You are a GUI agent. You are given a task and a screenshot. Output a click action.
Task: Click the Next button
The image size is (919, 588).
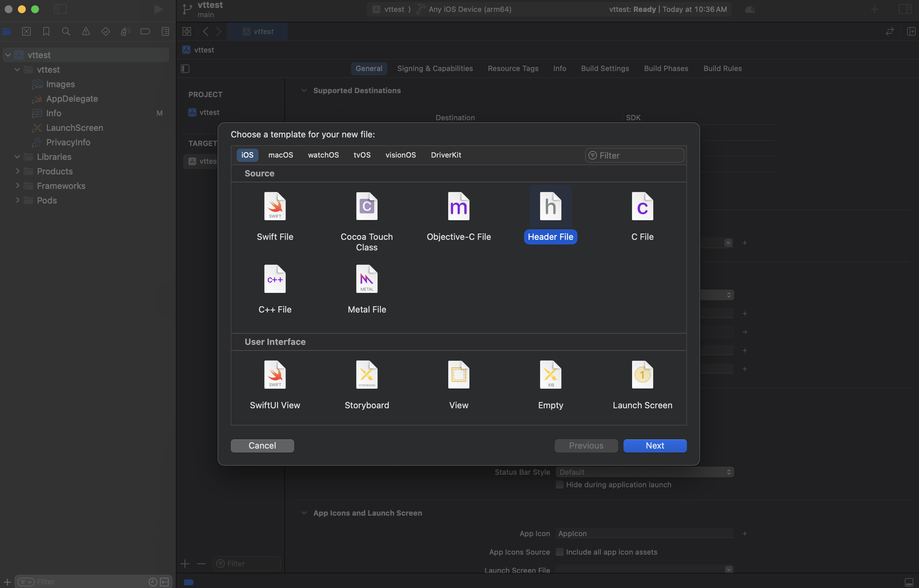[655, 446]
